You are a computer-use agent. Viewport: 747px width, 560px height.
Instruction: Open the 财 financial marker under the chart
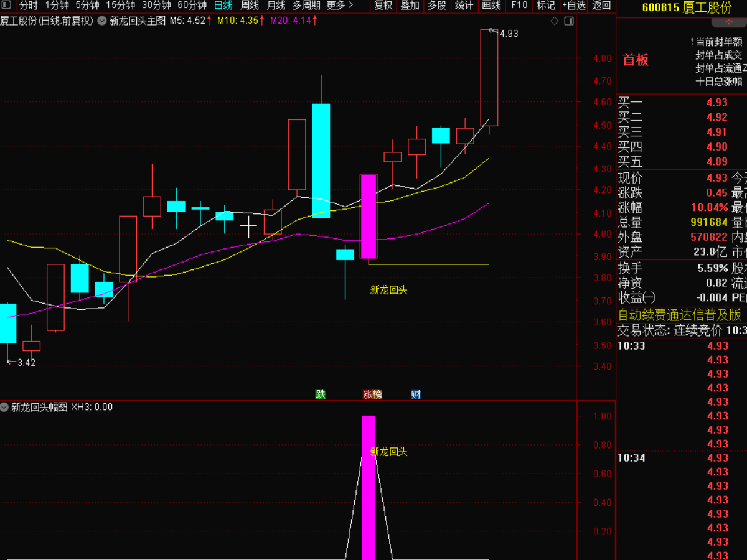pos(416,394)
